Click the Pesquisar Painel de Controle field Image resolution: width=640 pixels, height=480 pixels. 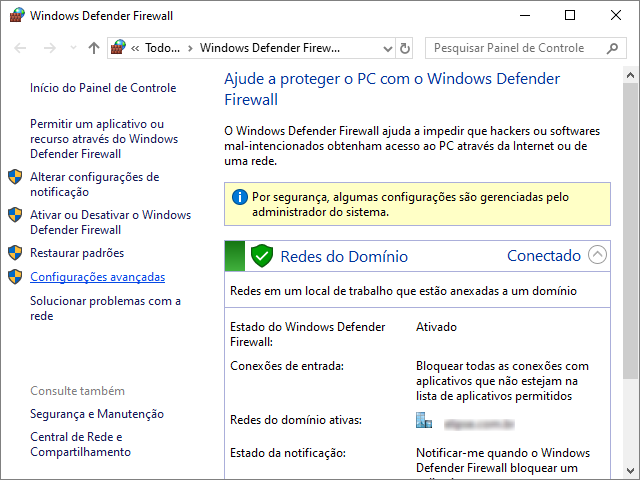pyautogui.click(x=513, y=48)
